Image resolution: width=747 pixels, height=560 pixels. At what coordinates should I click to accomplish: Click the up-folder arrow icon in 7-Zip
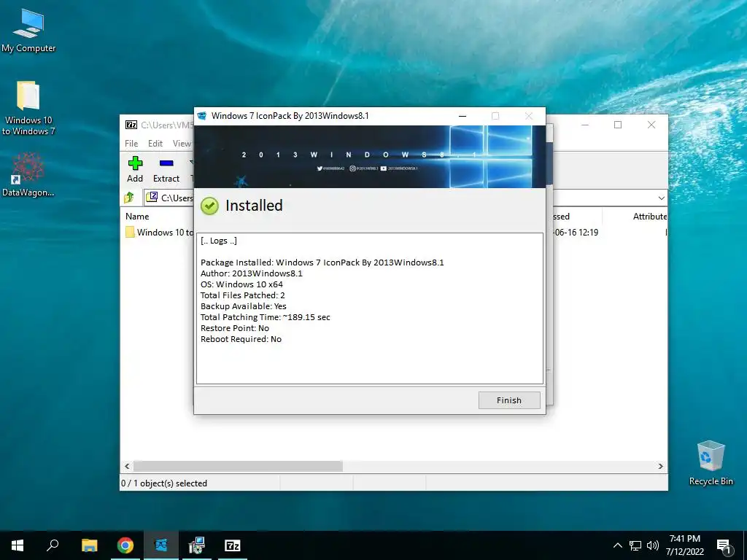(129, 198)
